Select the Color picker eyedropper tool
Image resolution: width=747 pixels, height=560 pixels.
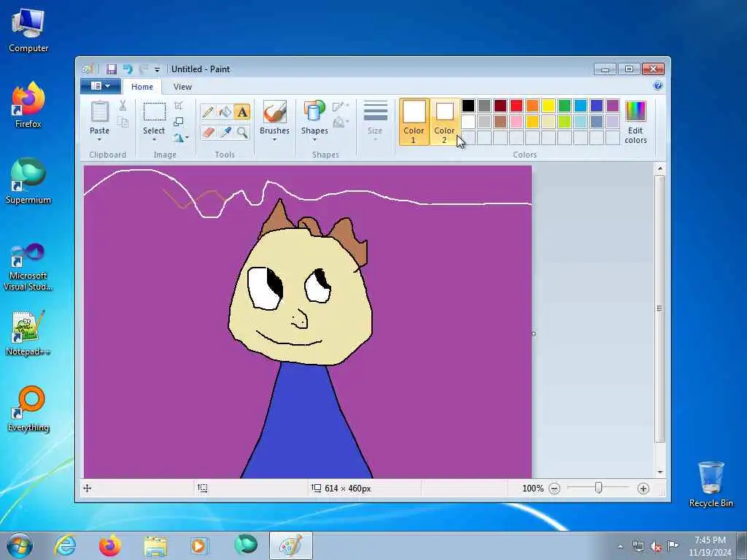coord(225,132)
